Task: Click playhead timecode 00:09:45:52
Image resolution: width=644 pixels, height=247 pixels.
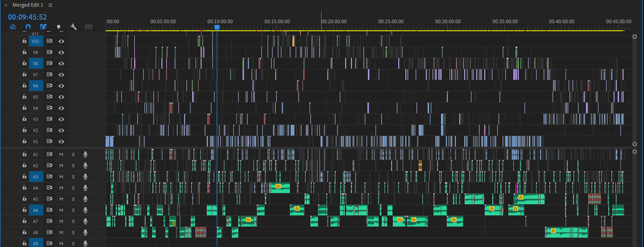Action: click(x=27, y=17)
